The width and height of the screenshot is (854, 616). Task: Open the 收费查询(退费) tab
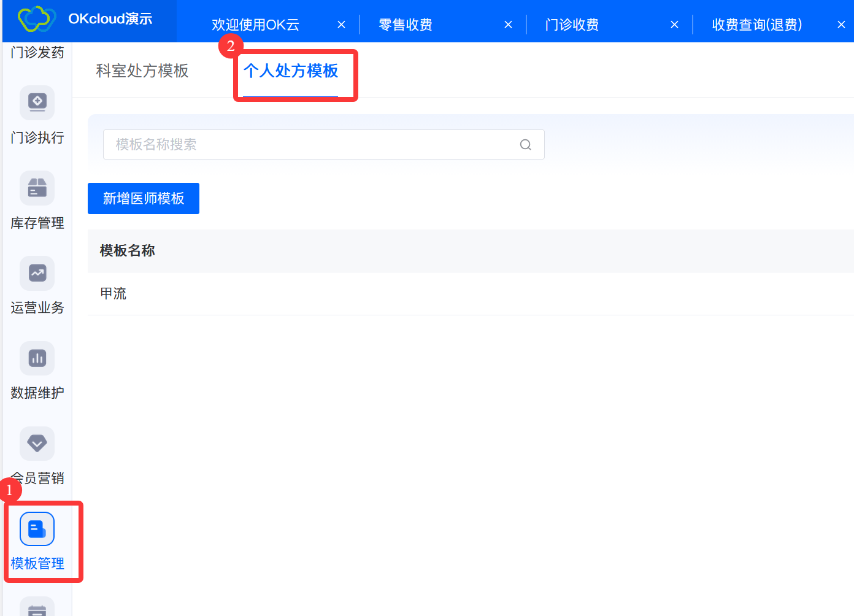click(x=756, y=25)
